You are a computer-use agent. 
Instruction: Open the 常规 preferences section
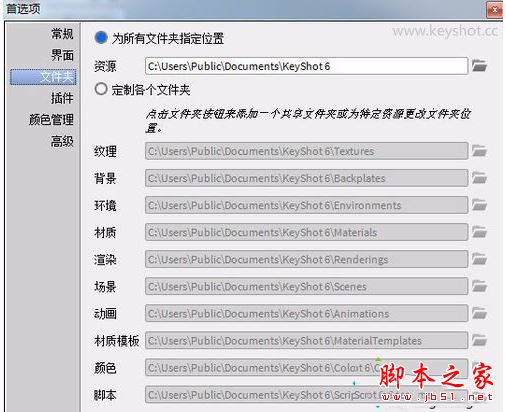click(x=62, y=34)
